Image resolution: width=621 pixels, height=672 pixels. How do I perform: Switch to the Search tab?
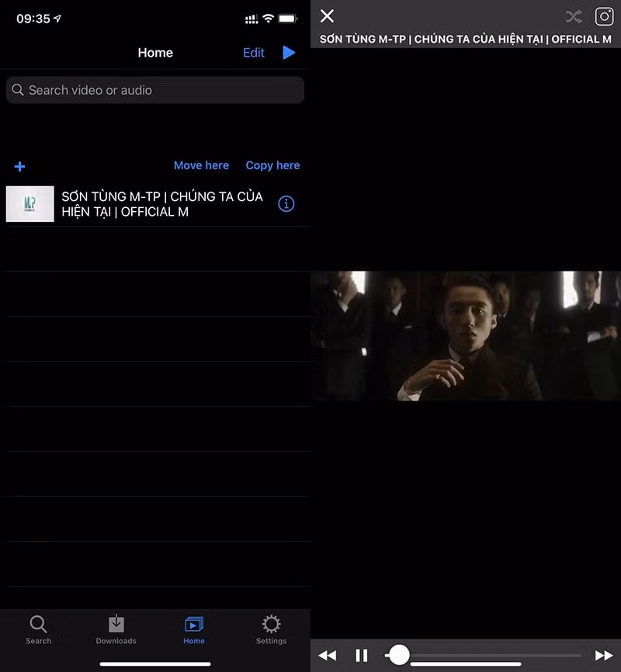pyautogui.click(x=39, y=629)
